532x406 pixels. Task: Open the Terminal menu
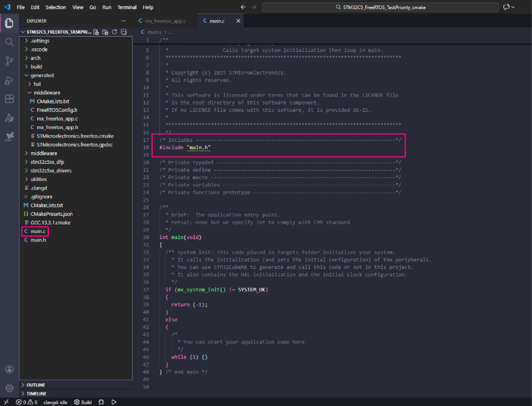click(127, 7)
